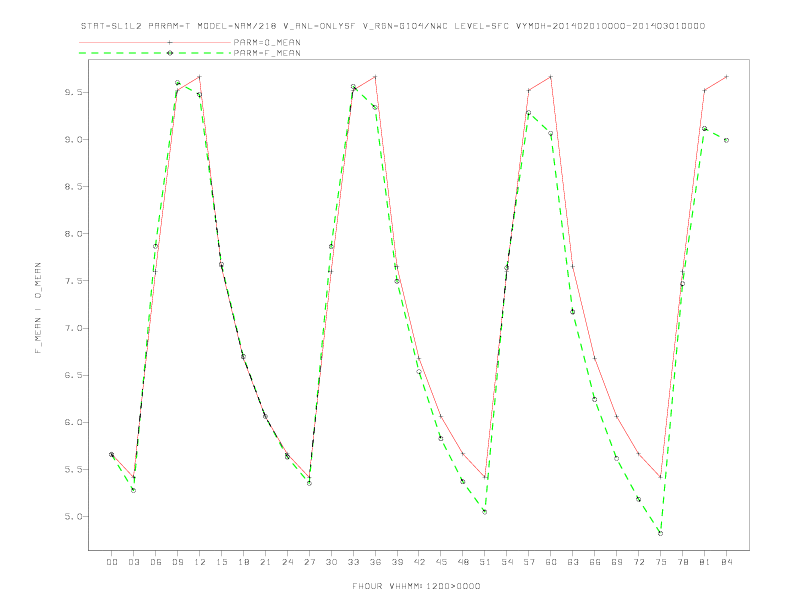This screenshot has width=792, height=612.
Task: Click y-axis tick label 9.5
Action: [74, 92]
